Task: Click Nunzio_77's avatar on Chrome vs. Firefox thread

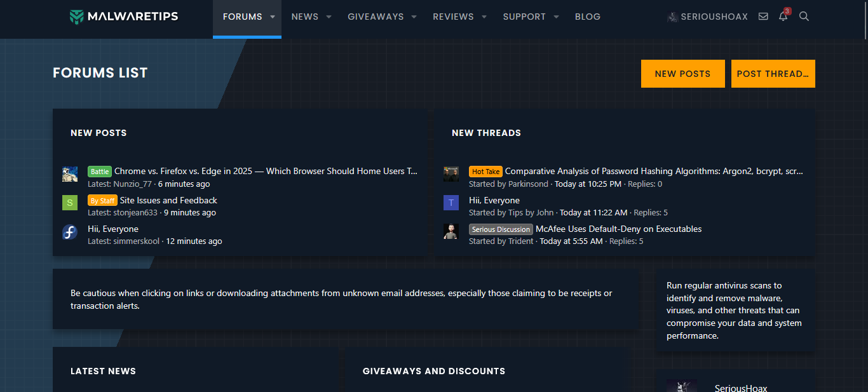Action: [70, 174]
